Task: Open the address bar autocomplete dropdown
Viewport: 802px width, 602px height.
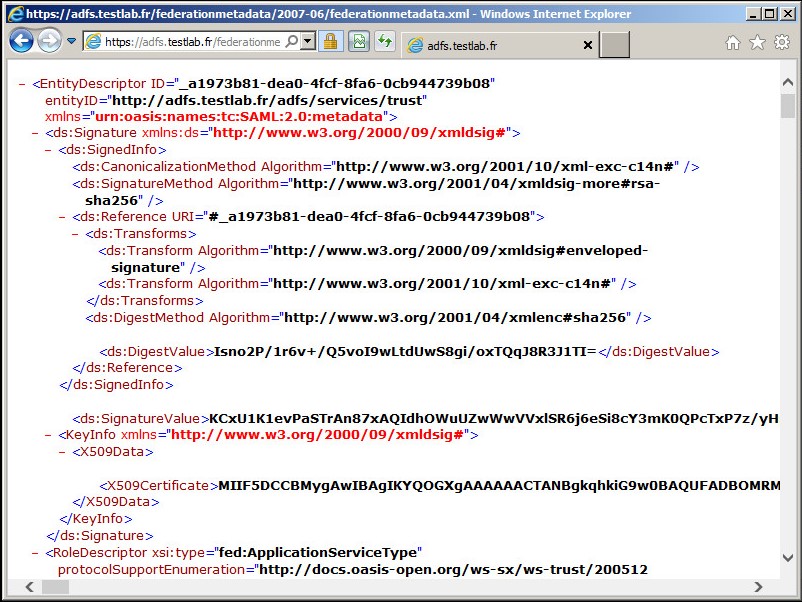Action: click(x=307, y=41)
